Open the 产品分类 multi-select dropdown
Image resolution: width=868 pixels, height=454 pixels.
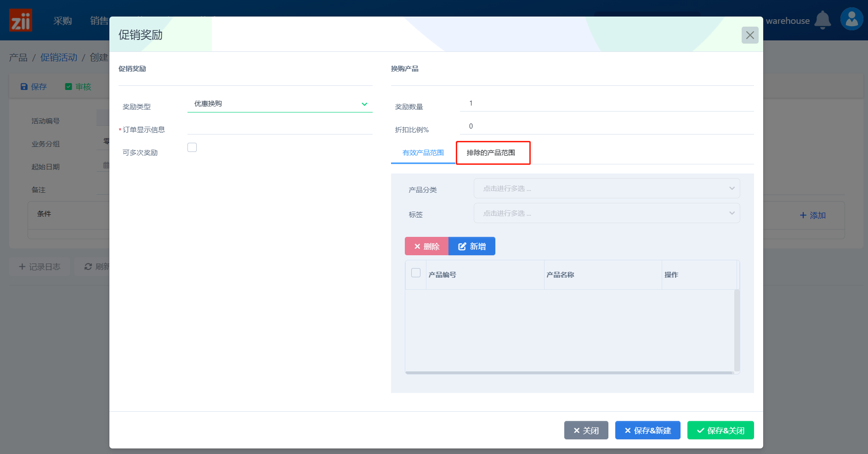pos(607,188)
